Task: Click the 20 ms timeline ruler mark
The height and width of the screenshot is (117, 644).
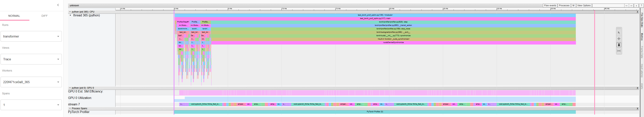Action: click(x=392, y=9)
